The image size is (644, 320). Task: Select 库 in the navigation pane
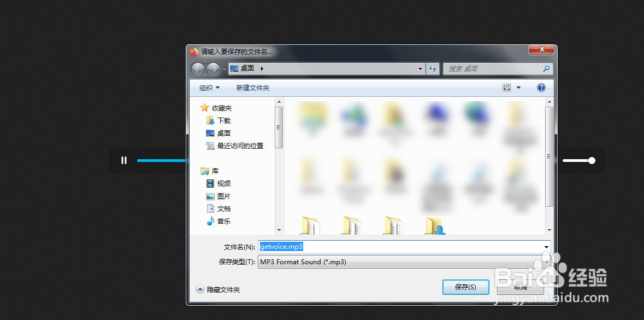(x=215, y=171)
